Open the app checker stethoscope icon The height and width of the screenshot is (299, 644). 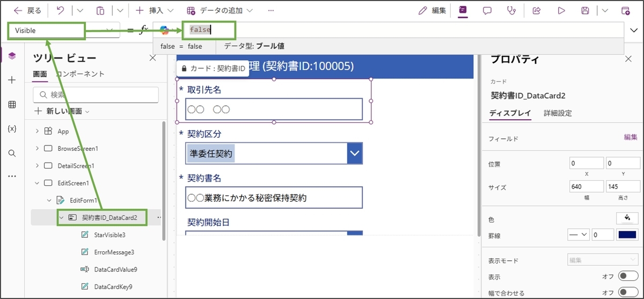511,10
